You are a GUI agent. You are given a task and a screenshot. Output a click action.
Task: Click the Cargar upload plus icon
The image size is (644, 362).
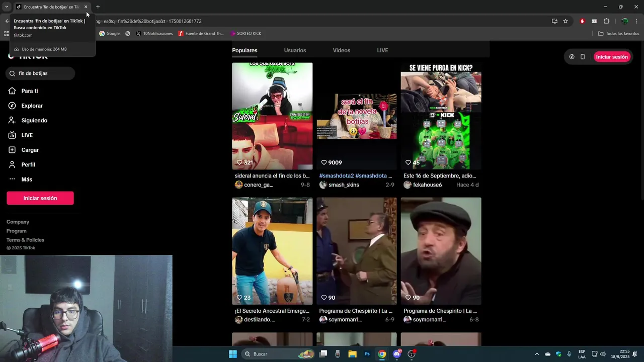coord(12,150)
